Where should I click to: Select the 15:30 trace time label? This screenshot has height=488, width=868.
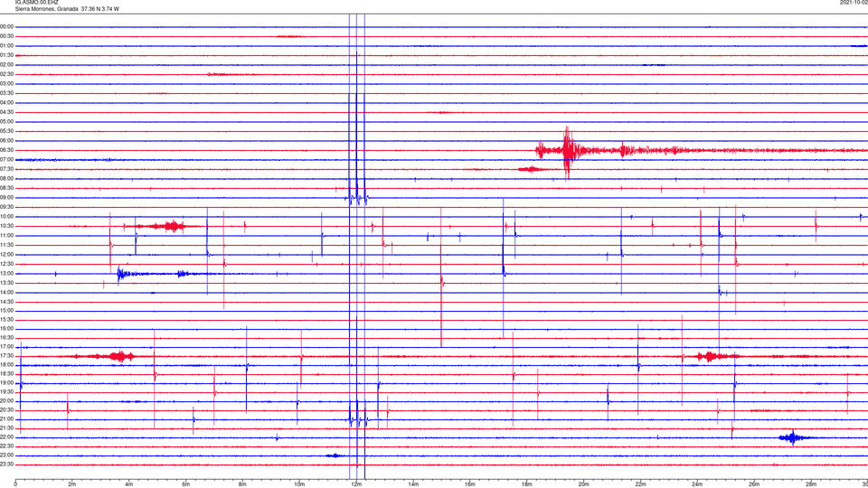click(7, 319)
